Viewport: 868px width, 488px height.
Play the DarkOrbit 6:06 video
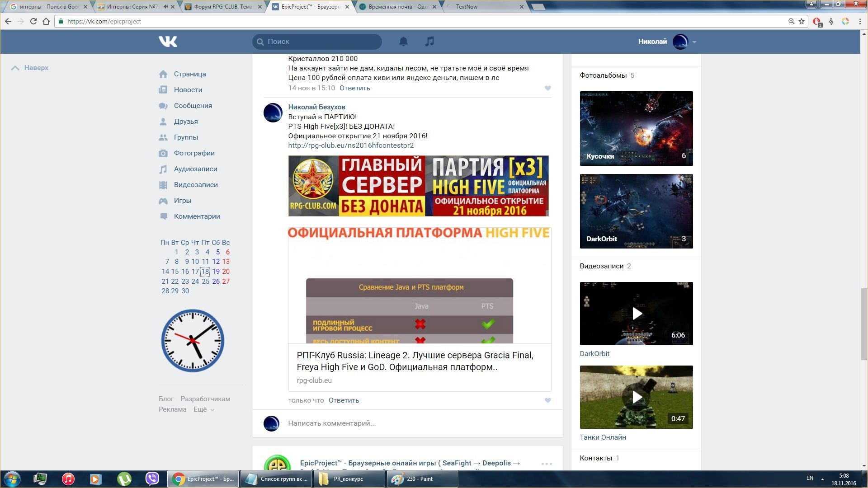point(636,314)
